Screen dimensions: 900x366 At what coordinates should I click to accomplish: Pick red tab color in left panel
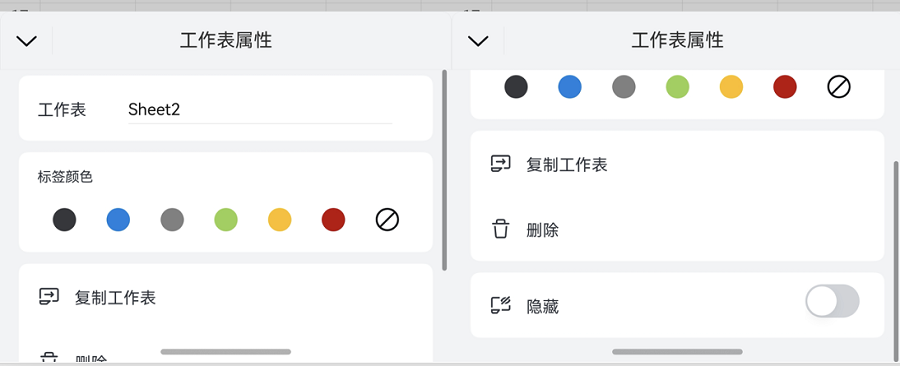(x=333, y=220)
